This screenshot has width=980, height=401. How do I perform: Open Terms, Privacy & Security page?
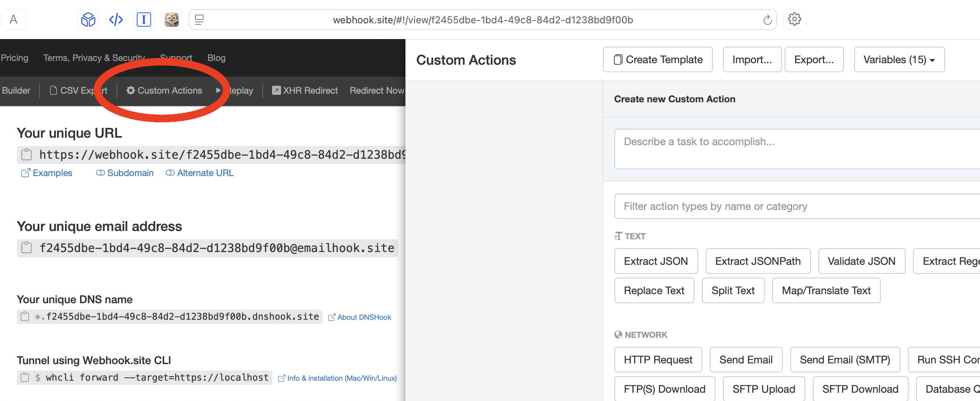94,58
